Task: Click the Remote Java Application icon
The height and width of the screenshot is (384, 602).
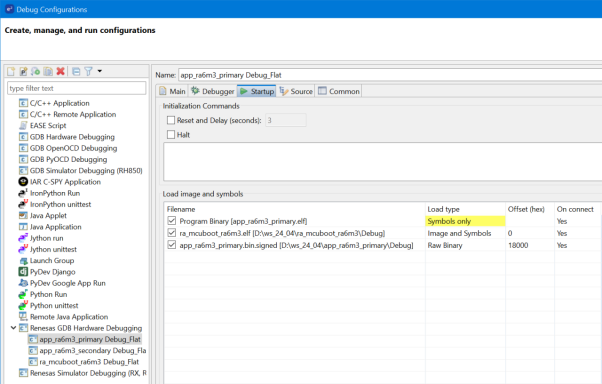Action: coord(23,316)
